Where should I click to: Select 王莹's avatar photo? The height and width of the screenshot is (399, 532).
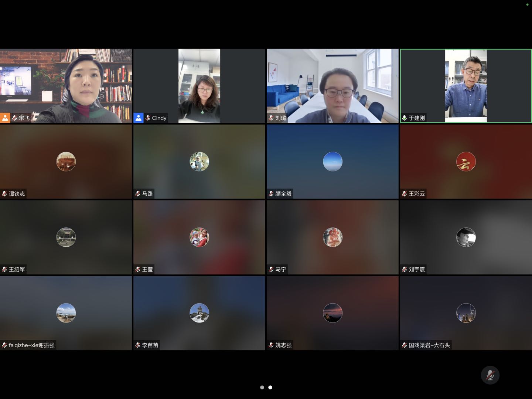click(x=199, y=237)
